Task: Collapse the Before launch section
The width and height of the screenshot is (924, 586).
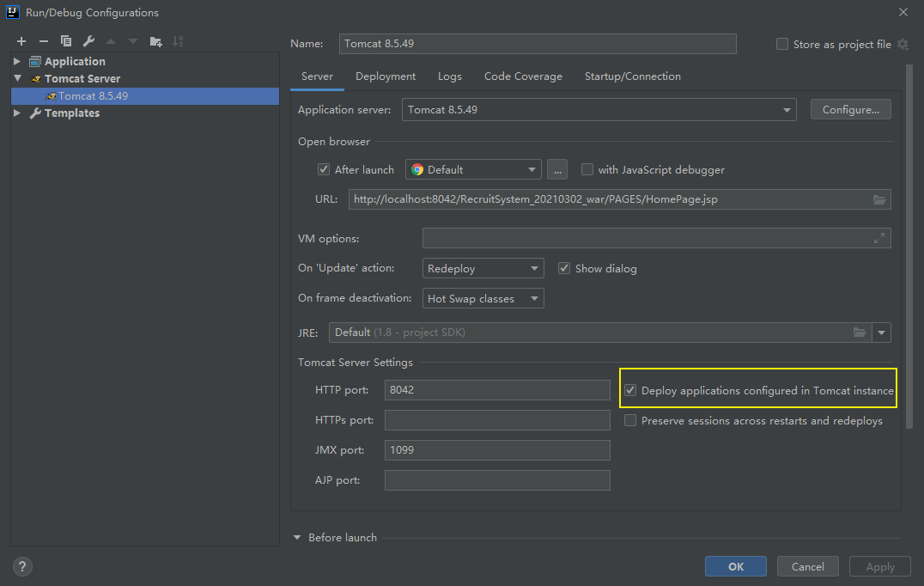Action: pos(297,538)
